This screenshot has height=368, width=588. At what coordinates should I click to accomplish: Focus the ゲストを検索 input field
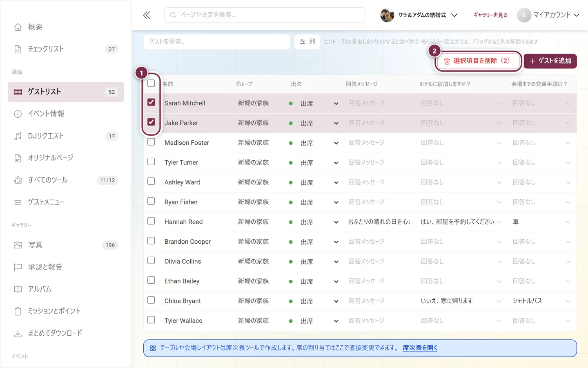(x=217, y=42)
